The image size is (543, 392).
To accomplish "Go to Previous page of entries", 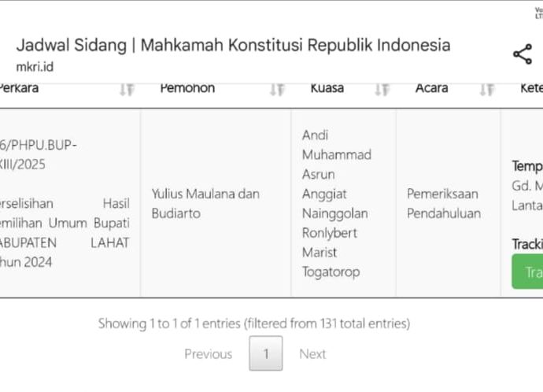I will [208, 354].
